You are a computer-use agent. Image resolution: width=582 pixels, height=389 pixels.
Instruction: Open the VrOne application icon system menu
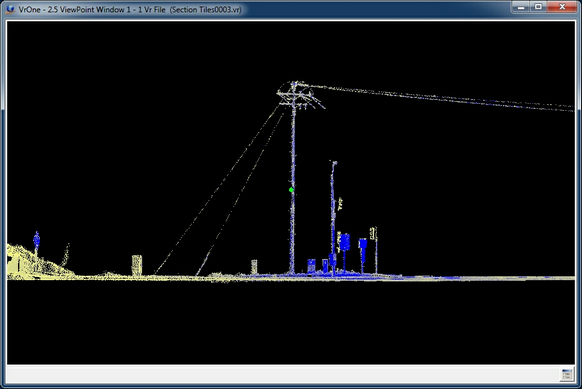10,9
